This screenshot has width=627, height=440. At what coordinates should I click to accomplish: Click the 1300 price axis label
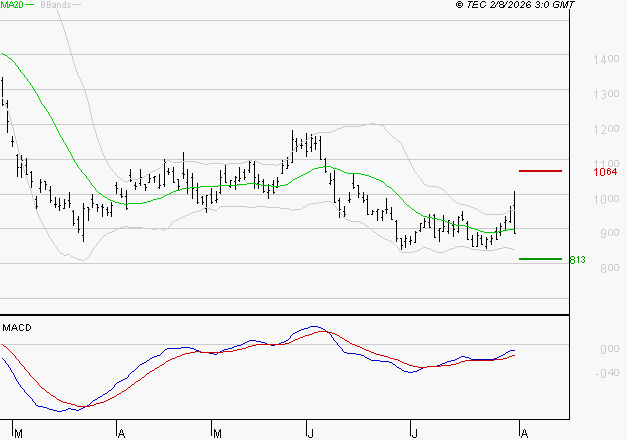click(606, 94)
